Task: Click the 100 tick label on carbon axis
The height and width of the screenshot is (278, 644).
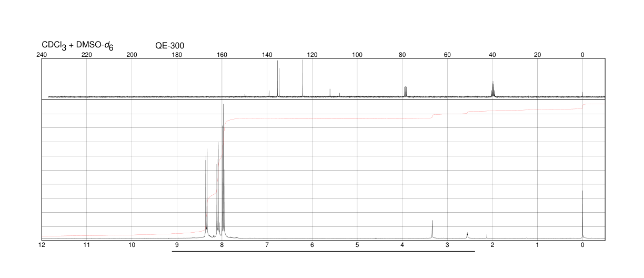Action: [357, 55]
